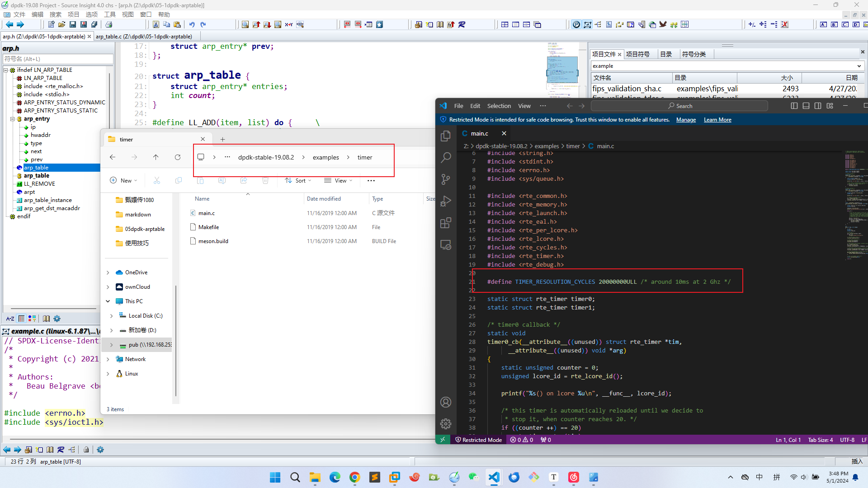This screenshot has height=488, width=868.
Task: Click Learn More link for Restricted Mode
Action: click(718, 119)
